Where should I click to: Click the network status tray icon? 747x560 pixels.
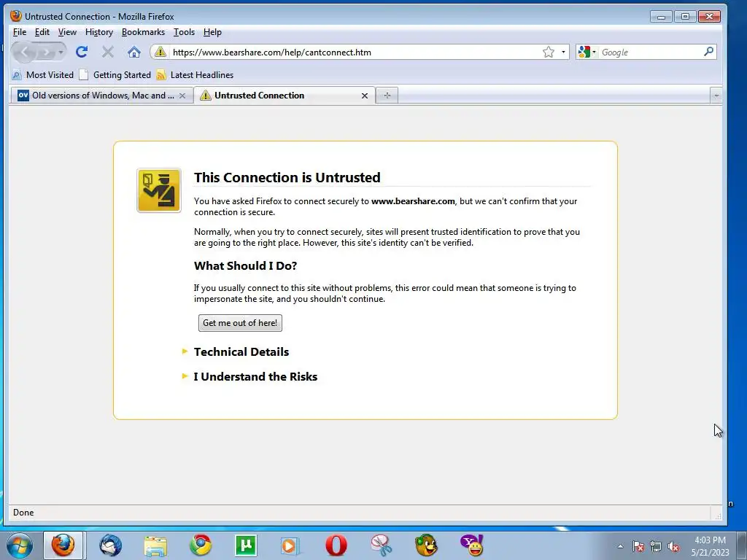point(656,546)
